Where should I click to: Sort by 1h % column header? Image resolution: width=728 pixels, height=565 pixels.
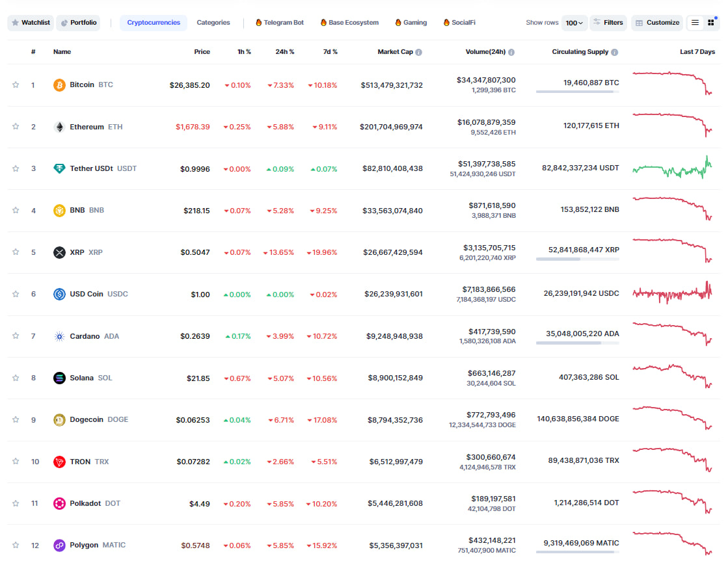tap(244, 52)
